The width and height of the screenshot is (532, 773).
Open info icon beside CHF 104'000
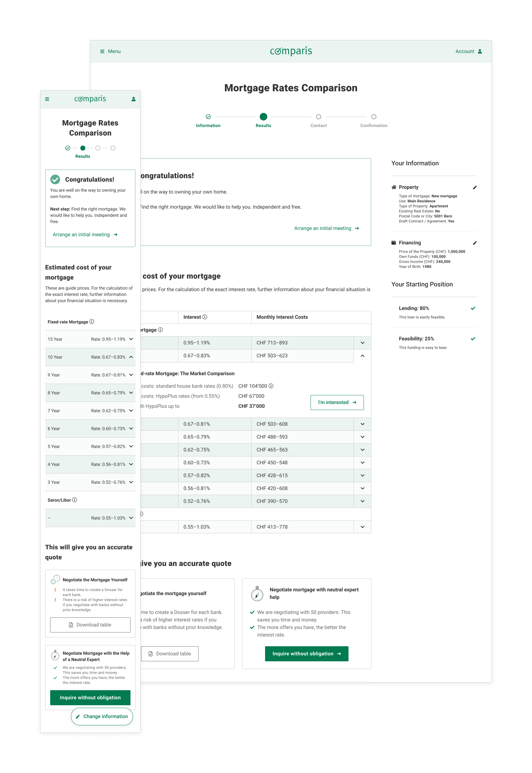pyautogui.click(x=271, y=386)
